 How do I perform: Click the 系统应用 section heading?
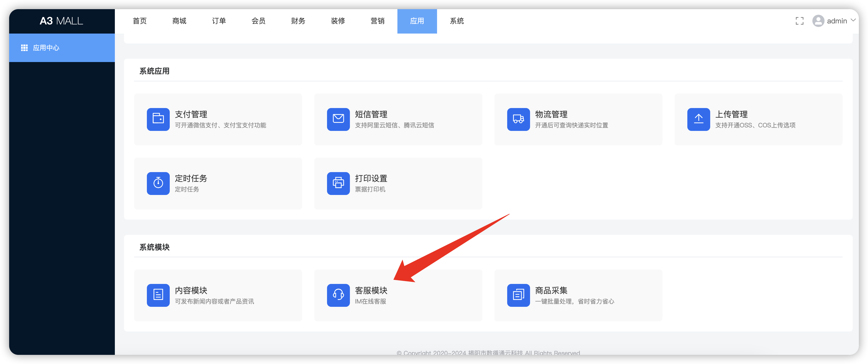(154, 71)
